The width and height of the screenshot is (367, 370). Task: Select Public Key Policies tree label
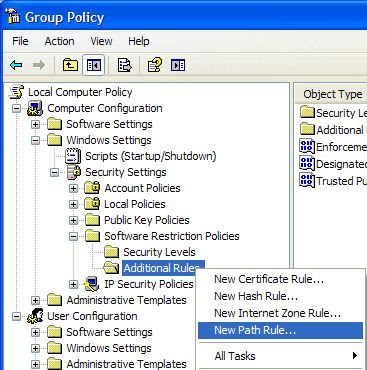147,220
